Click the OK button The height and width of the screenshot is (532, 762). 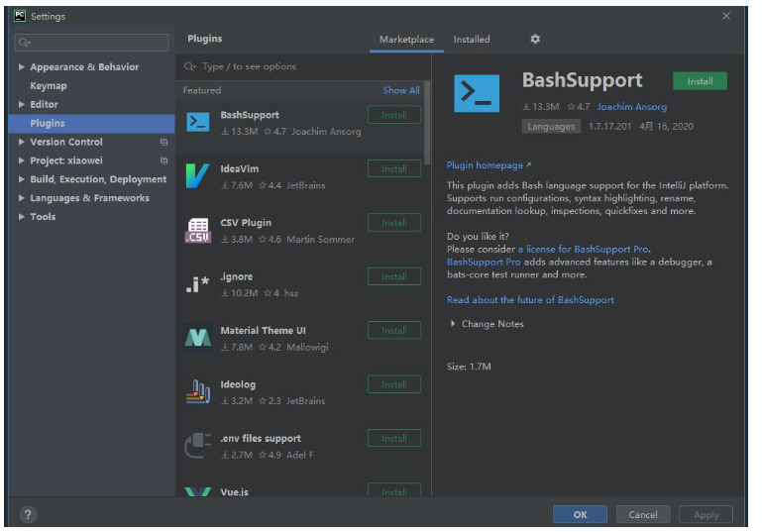(580, 514)
